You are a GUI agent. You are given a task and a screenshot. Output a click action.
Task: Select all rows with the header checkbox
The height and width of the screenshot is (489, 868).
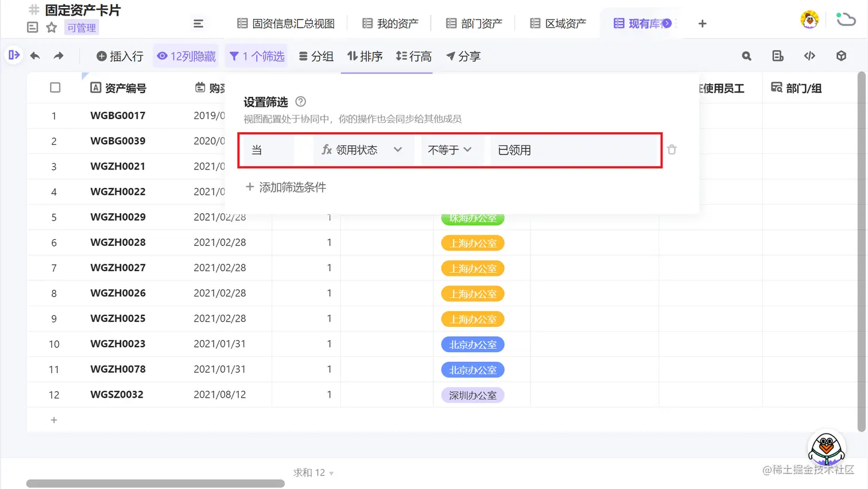click(x=55, y=87)
